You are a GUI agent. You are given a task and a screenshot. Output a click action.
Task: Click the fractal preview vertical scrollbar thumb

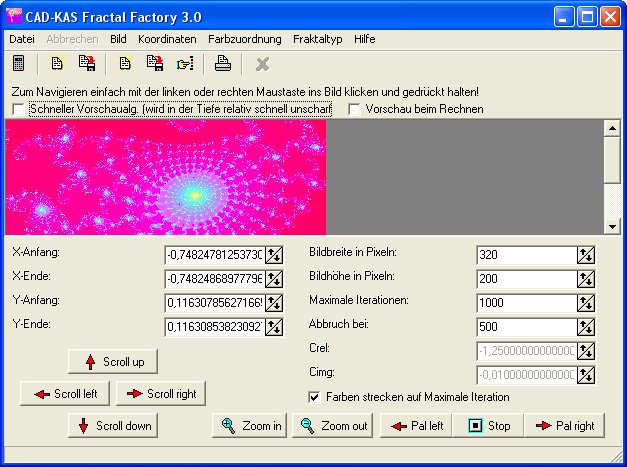coord(612,160)
